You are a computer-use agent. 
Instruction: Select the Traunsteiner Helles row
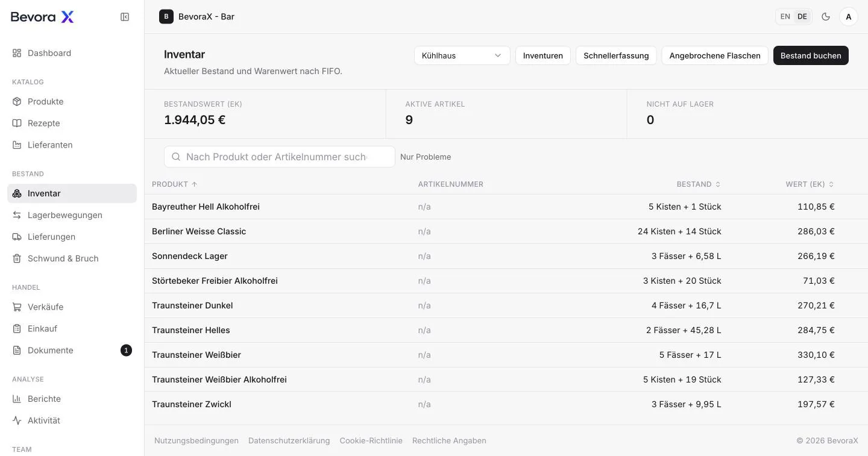pyautogui.click(x=506, y=330)
